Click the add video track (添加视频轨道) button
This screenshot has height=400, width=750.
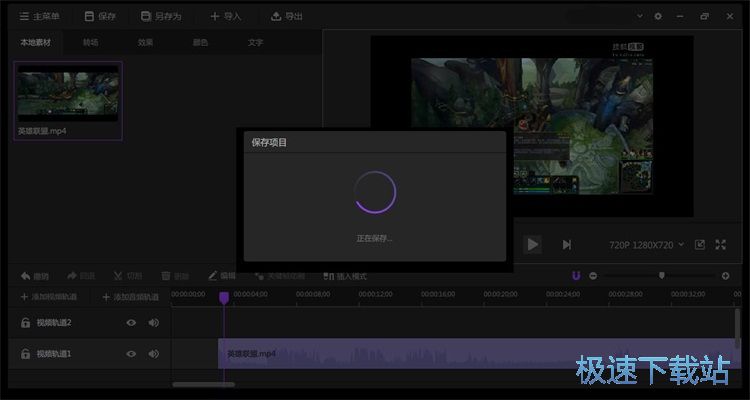pyautogui.click(x=48, y=297)
